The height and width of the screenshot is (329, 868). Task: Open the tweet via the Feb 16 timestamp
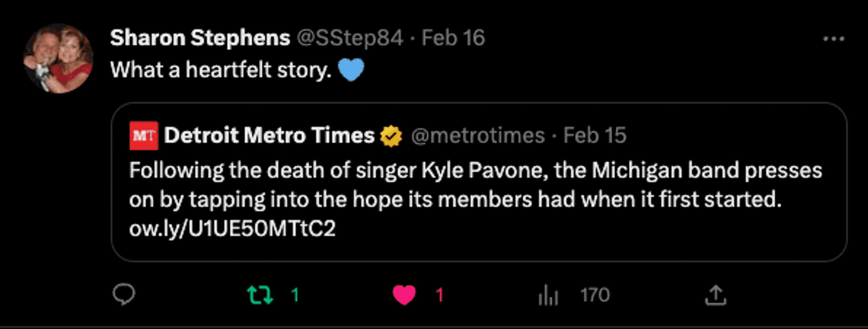(453, 38)
